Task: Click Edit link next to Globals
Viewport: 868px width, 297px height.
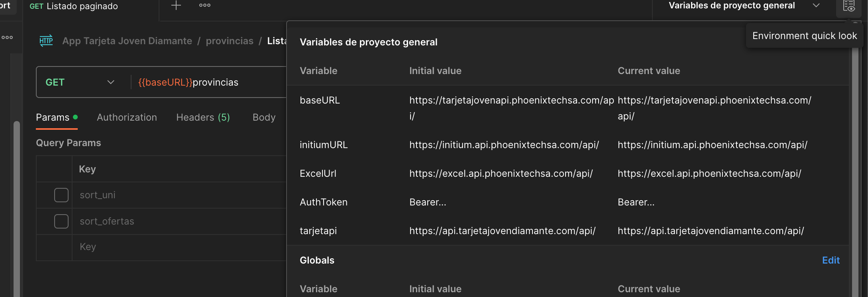Action: pos(831,260)
